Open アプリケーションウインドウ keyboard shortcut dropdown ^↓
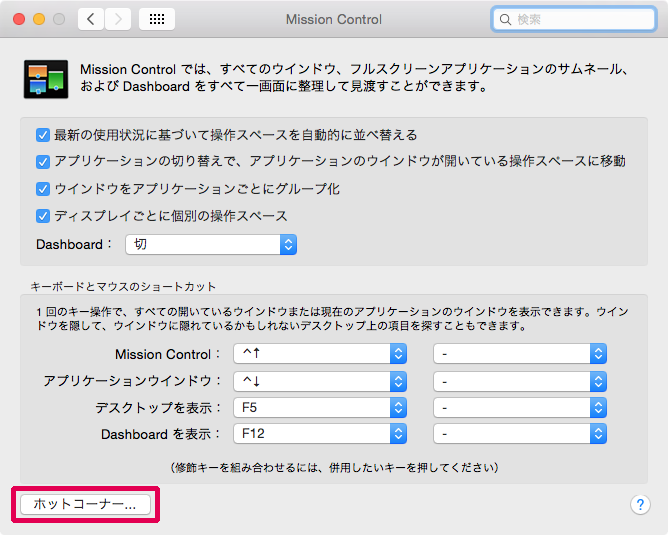 [x=320, y=381]
